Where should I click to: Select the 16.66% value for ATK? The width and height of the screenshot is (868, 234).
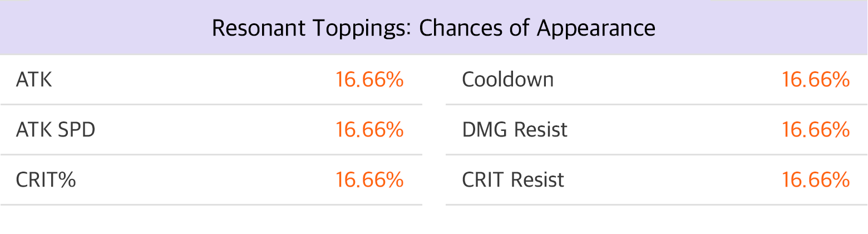tap(369, 80)
